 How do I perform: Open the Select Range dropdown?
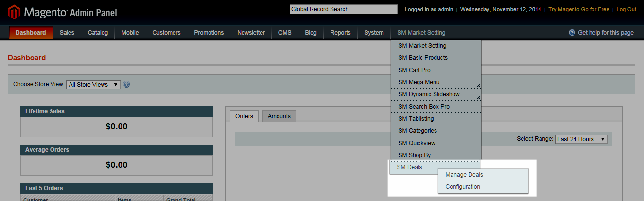[581, 139]
